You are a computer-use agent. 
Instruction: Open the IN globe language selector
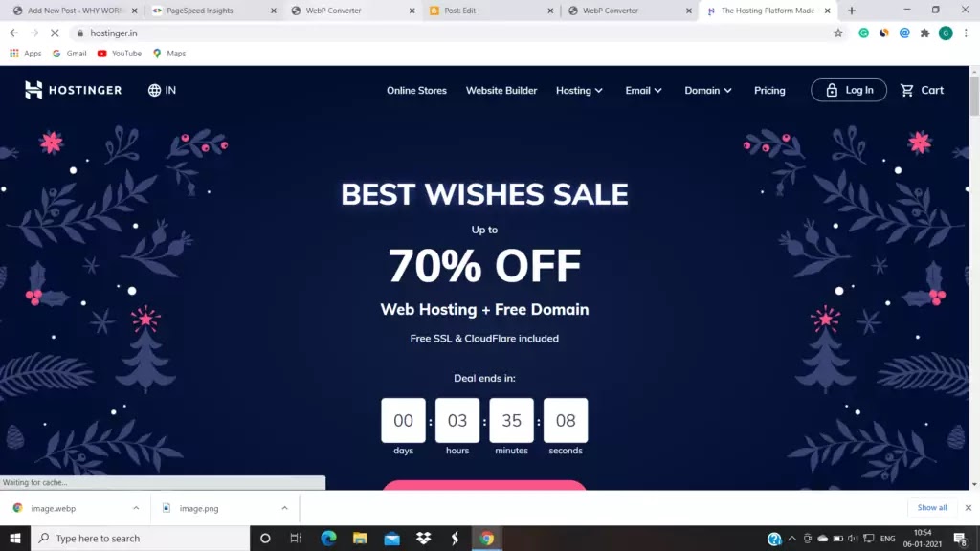tap(162, 90)
